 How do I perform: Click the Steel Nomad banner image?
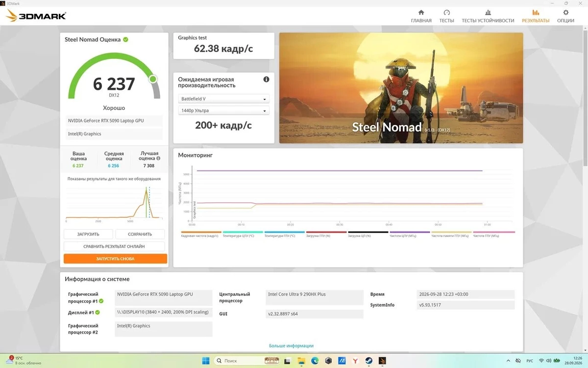401,88
